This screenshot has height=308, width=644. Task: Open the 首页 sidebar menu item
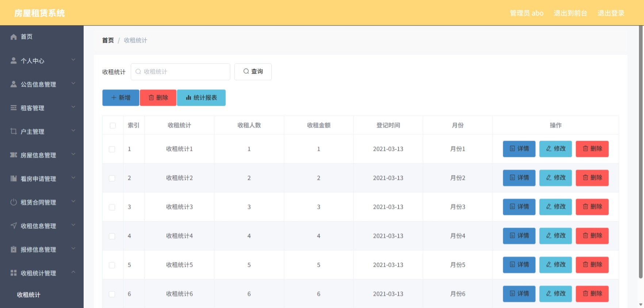click(x=42, y=37)
